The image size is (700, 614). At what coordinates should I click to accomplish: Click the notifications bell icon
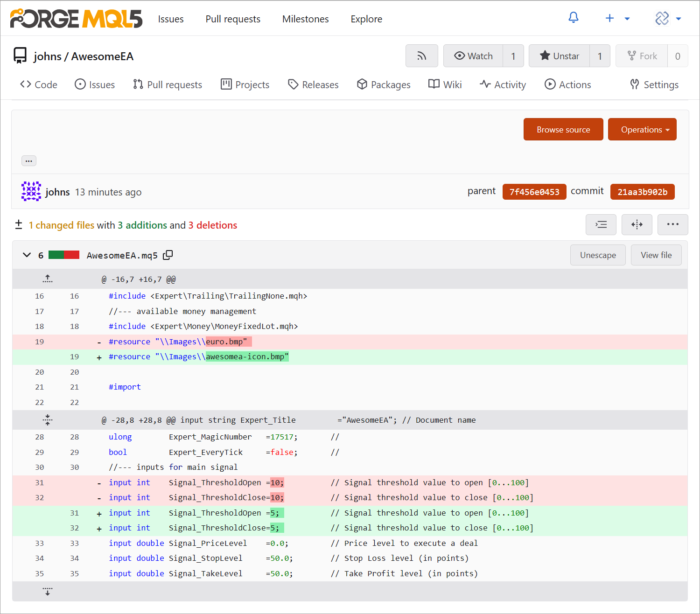573,18
